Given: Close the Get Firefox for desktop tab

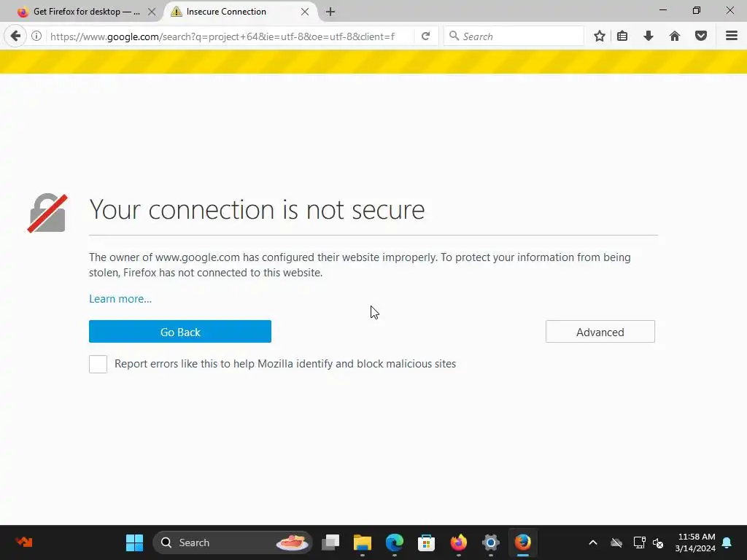Looking at the screenshot, I should 152,12.
